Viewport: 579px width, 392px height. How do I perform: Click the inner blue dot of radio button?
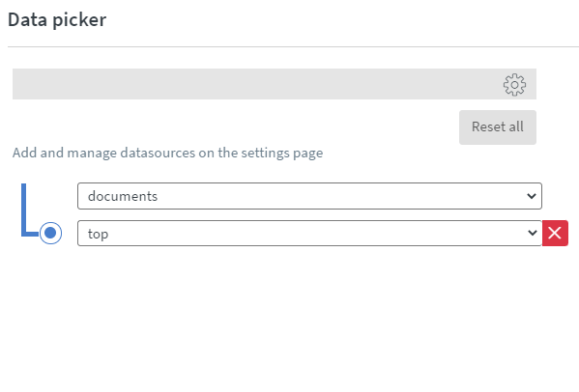(x=50, y=233)
